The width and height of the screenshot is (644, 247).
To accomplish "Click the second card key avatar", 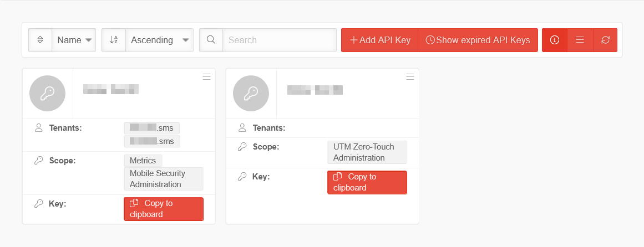I will pyautogui.click(x=251, y=94).
